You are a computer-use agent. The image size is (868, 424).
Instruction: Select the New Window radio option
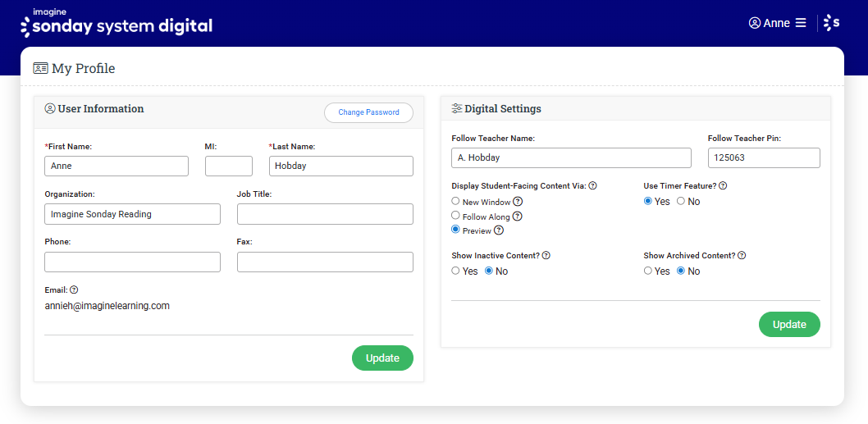click(x=456, y=201)
